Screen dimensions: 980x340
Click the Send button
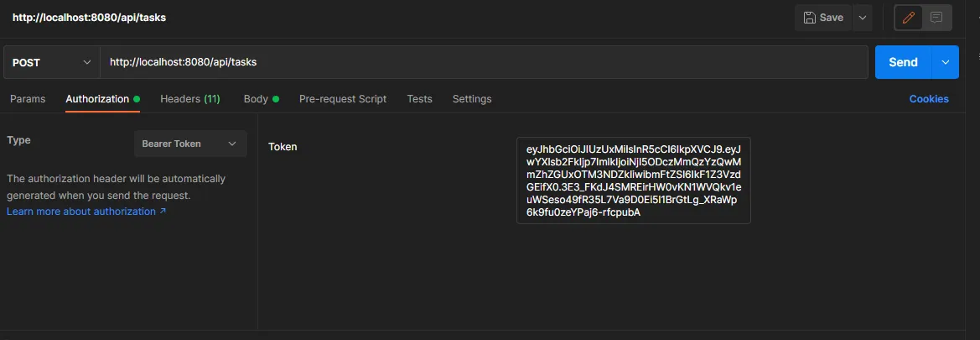point(903,62)
